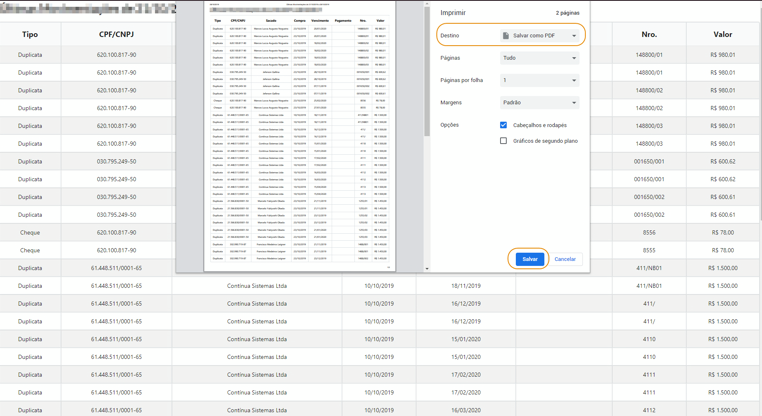This screenshot has width=762, height=416.
Task: Cancel the print dialog with Cancelar
Action: 565,259
